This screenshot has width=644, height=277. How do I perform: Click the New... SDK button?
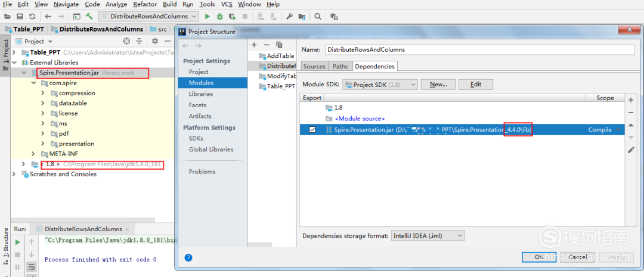(x=438, y=85)
